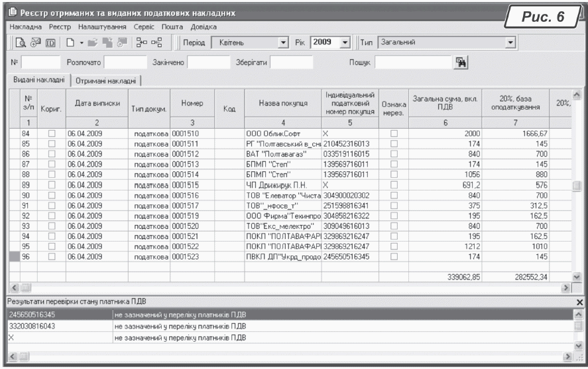Open the Період month dropdown
This screenshot has height=369, width=588.
click(284, 43)
